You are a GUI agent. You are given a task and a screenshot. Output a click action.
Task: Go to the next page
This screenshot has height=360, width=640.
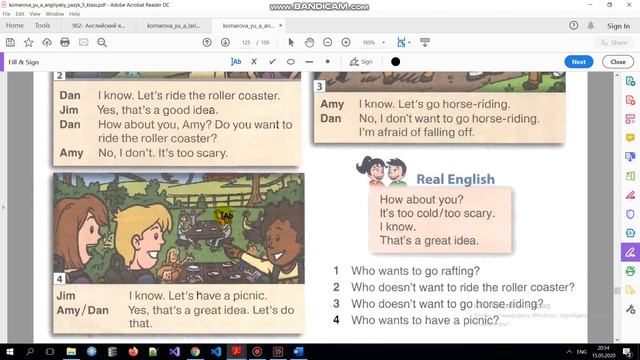coord(225,42)
